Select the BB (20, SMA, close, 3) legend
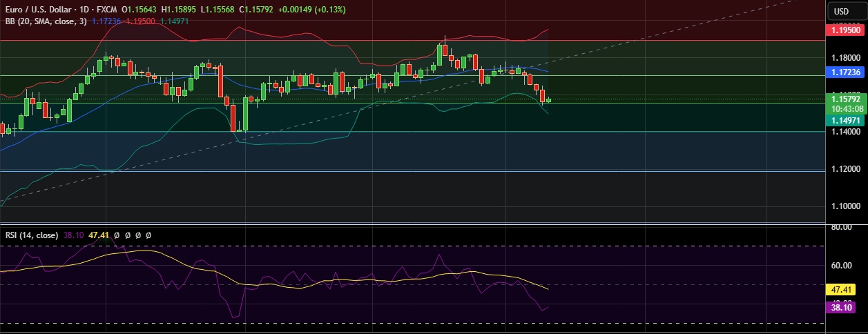 pos(45,21)
